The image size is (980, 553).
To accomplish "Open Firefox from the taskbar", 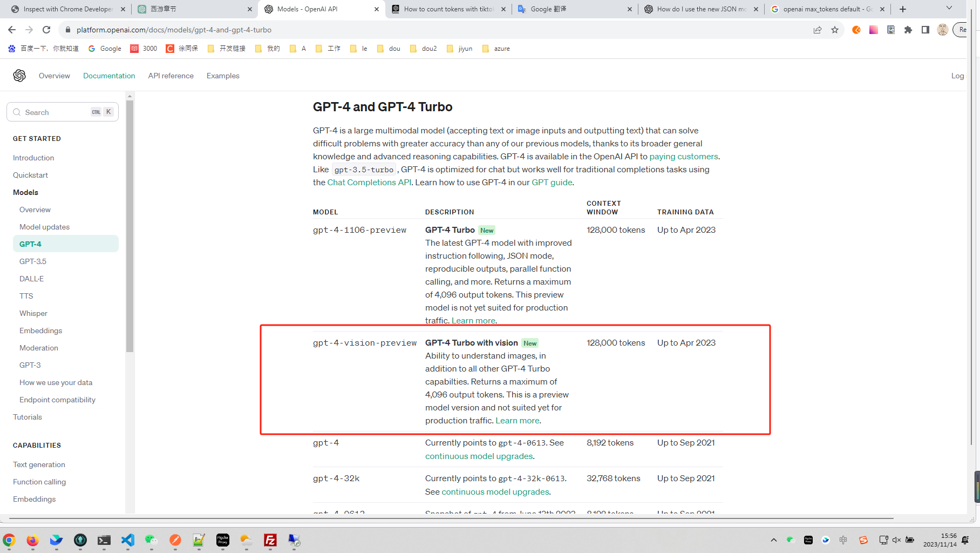I will pos(32,539).
